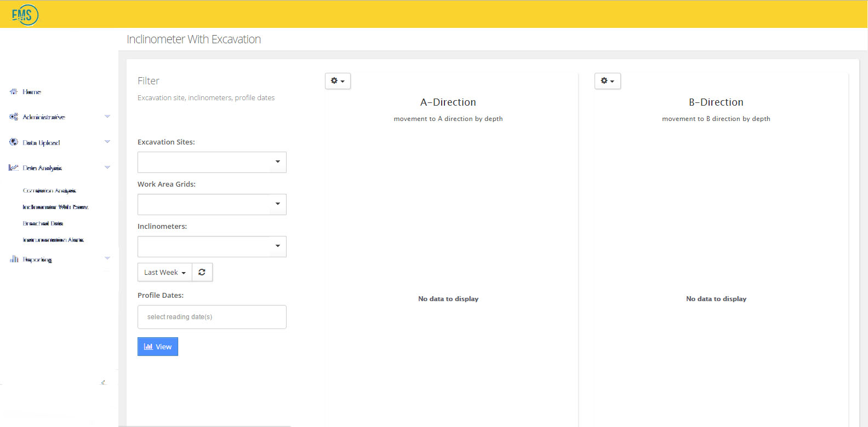Open Filter panel gear settings dropdown
This screenshot has width=868, height=427.
tap(338, 81)
